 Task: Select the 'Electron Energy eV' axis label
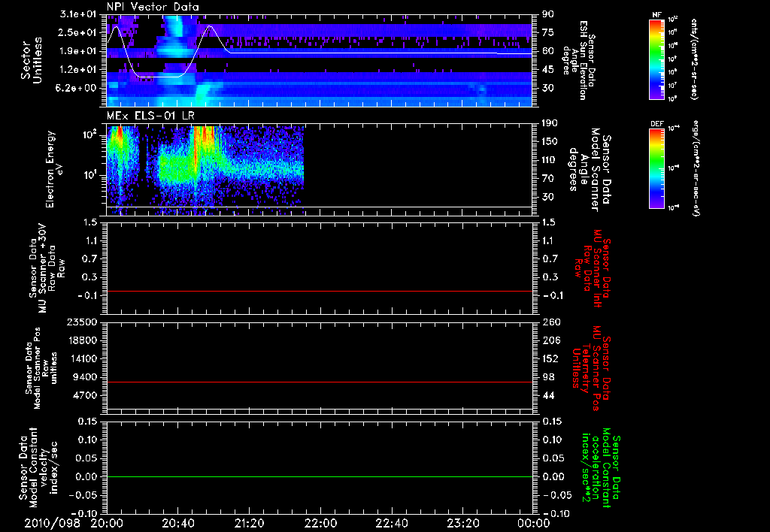click(x=55, y=169)
